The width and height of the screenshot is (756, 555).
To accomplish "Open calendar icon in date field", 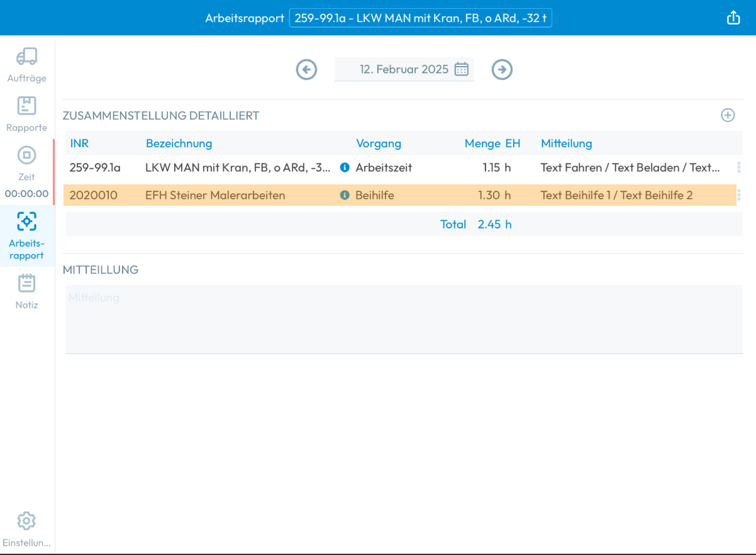I will (x=462, y=69).
